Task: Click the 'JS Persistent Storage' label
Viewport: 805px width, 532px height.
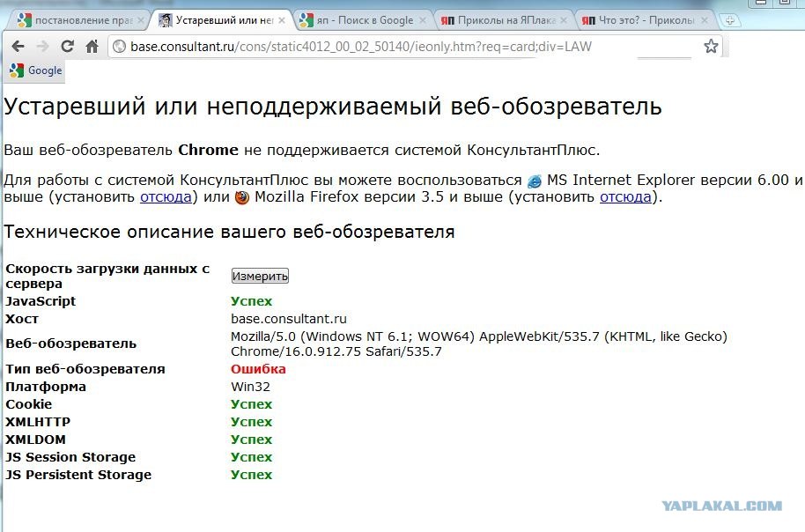Action: click(x=78, y=475)
